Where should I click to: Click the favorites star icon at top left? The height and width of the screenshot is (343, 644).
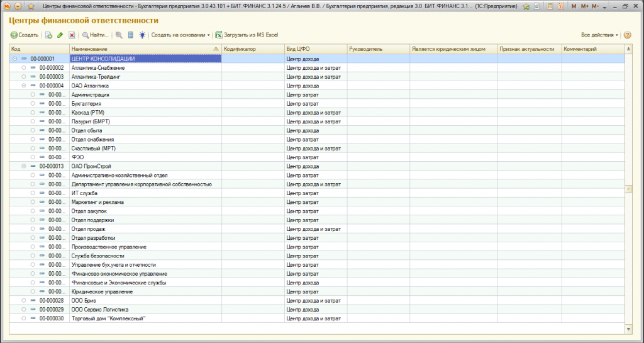[x=31, y=6]
